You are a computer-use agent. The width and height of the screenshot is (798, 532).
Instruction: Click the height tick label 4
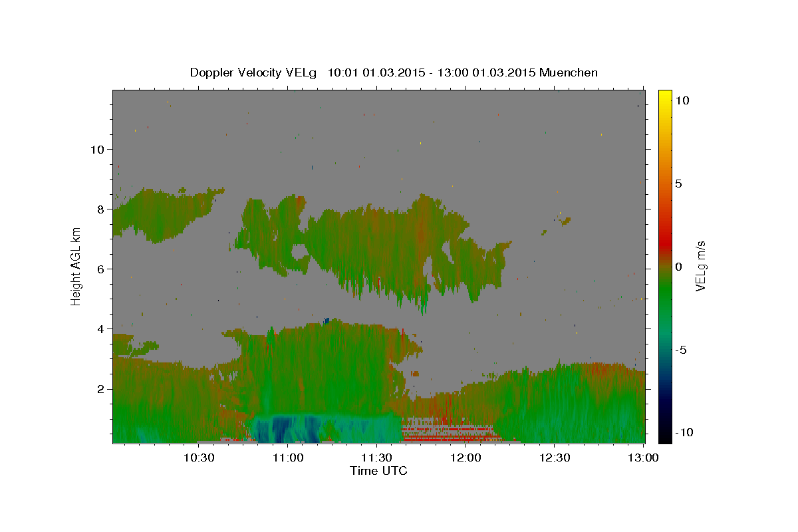tap(100, 329)
